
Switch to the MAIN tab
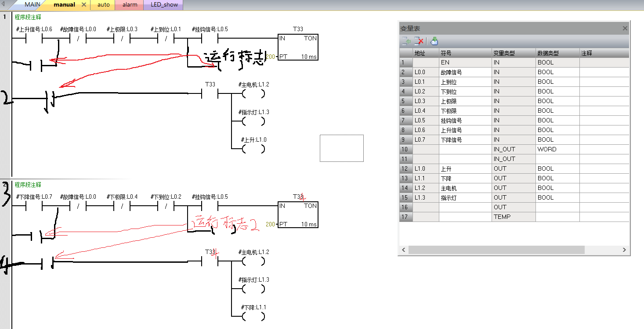(x=32, y=5)
